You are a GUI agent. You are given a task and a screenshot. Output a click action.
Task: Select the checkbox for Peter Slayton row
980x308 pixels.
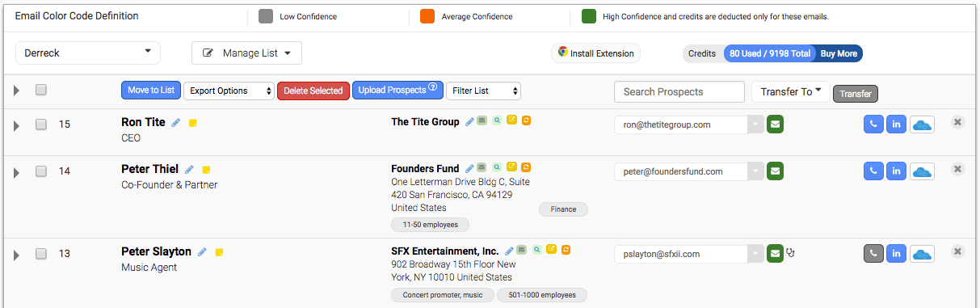coord(40,254)
